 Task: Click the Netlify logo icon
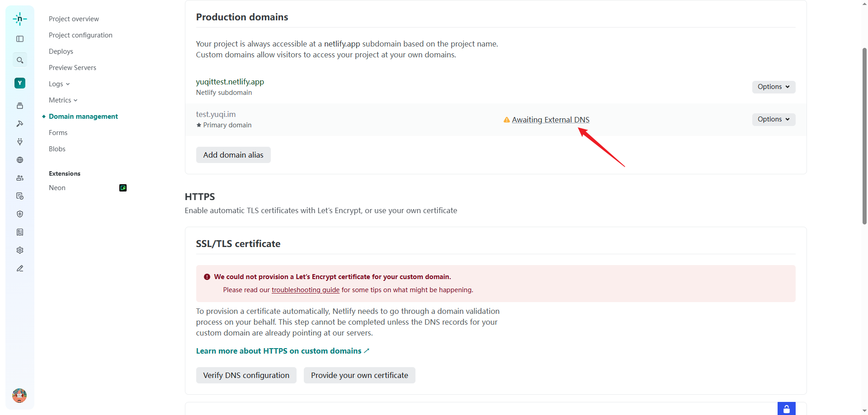click(20, 19)
